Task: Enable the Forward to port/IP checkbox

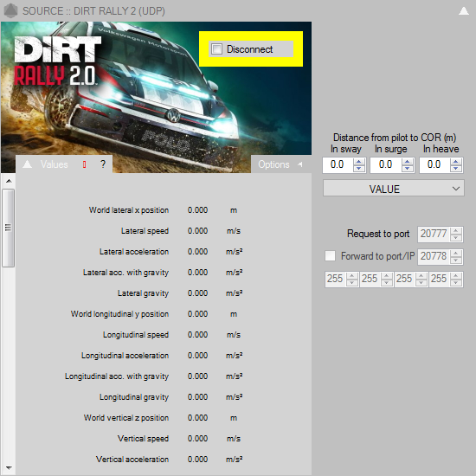Action: (330, 255)
